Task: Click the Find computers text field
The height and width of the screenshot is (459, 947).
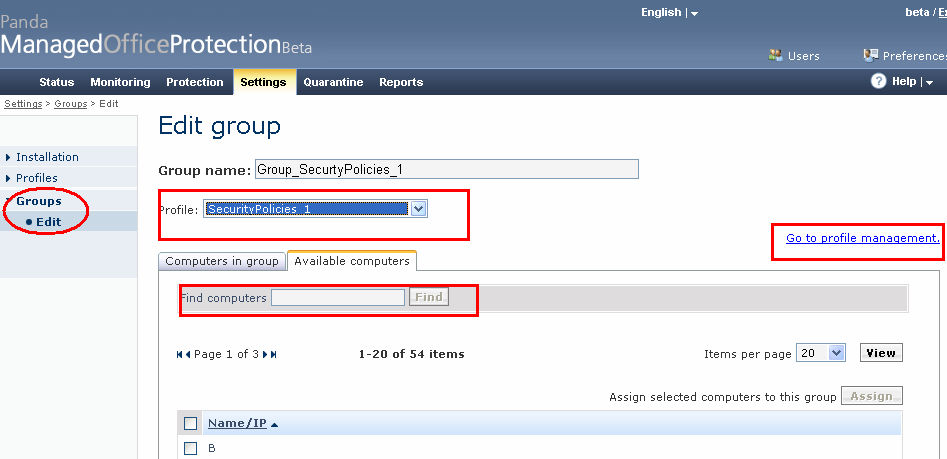Action: (x=338, y=297)
